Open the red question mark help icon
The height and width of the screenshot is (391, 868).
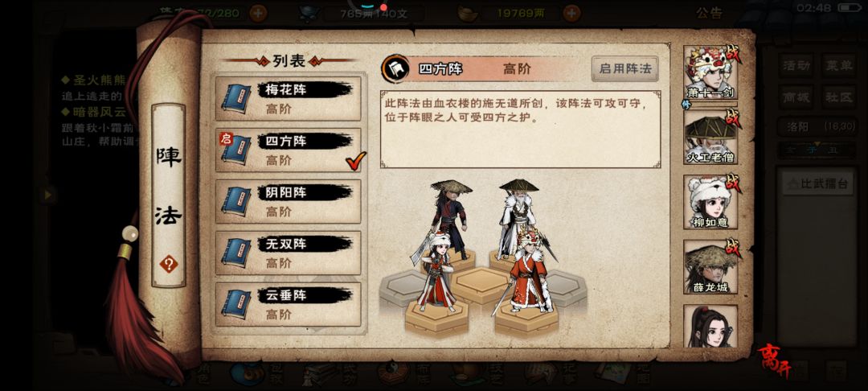click(x=168, y=264)
